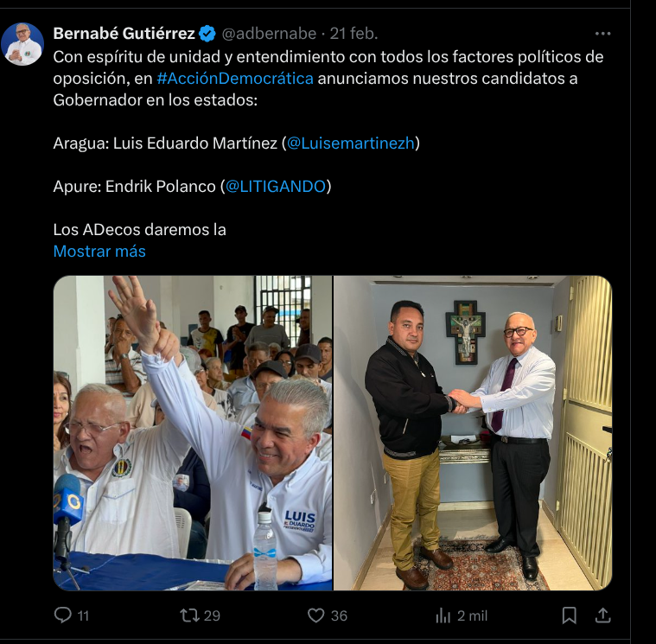Viewport: 656px width, 644px height.
Task: Open the reply comment icon
Action: coord(63,615)
